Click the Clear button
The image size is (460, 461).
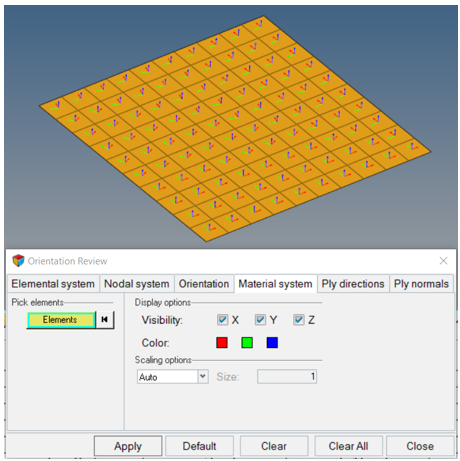(274, 446)
